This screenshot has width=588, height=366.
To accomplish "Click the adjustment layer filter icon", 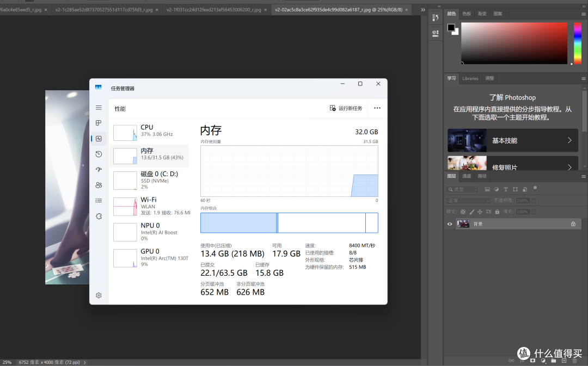I will (x=497, y=189).
